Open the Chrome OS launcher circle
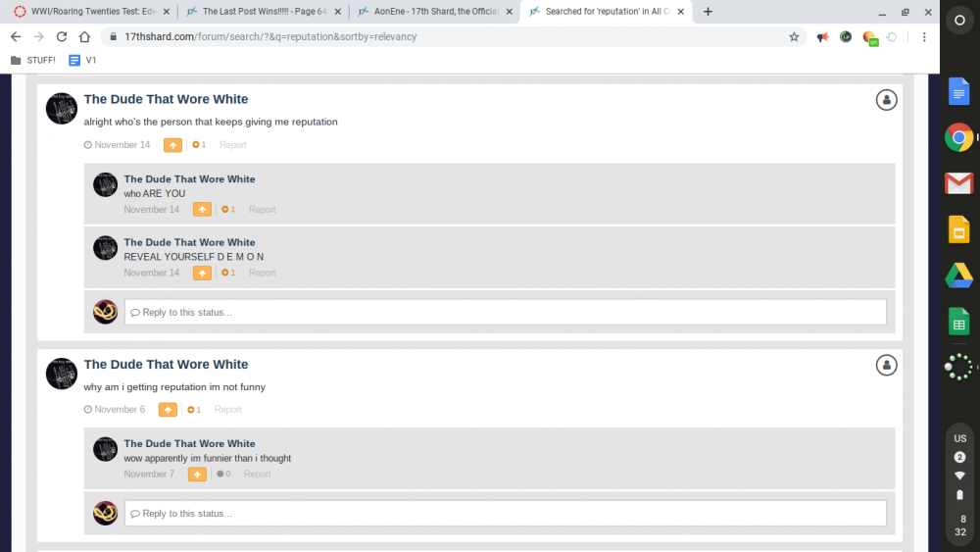980x552 pixels. tap(959, 20)
